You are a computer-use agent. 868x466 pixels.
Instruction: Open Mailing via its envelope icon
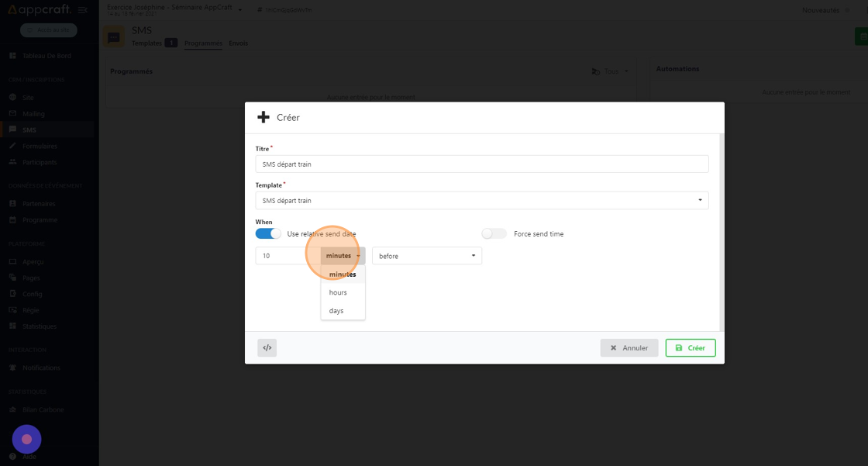coord(12,114)
